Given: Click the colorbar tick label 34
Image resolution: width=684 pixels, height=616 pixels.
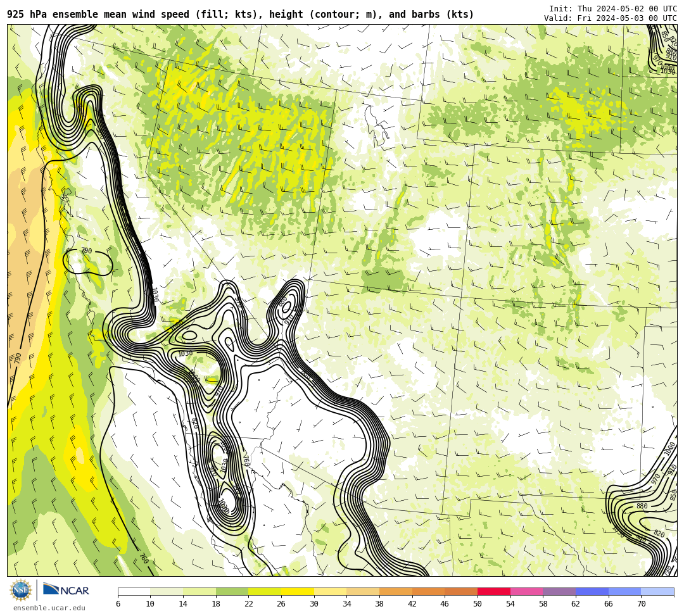Looking at the screenshot, I should tap(347, 604).
